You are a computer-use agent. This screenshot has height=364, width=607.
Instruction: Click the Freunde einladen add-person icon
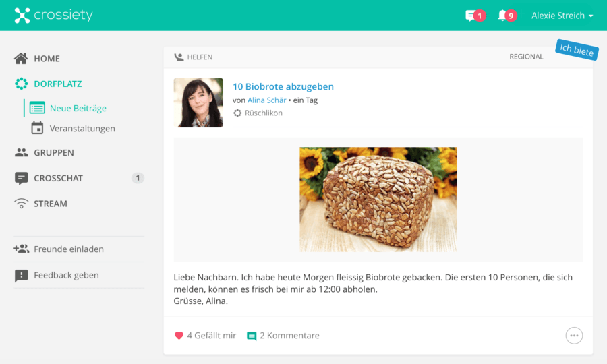22,249
